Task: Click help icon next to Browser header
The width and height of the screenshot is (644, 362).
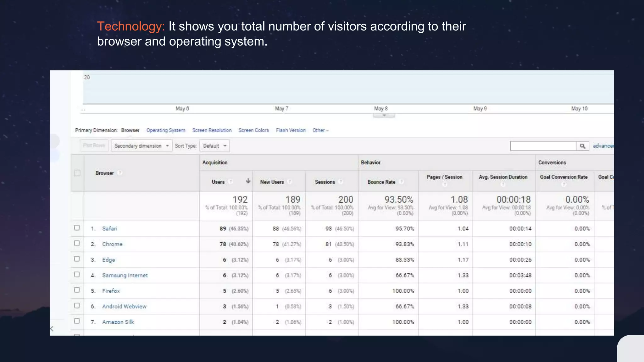Action: (x=120, y=173)
